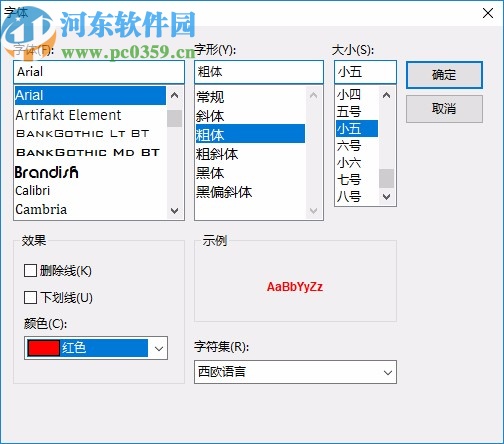Select Arial in the font list
Viewport: 504px width, 444px height.
(90, 96)
